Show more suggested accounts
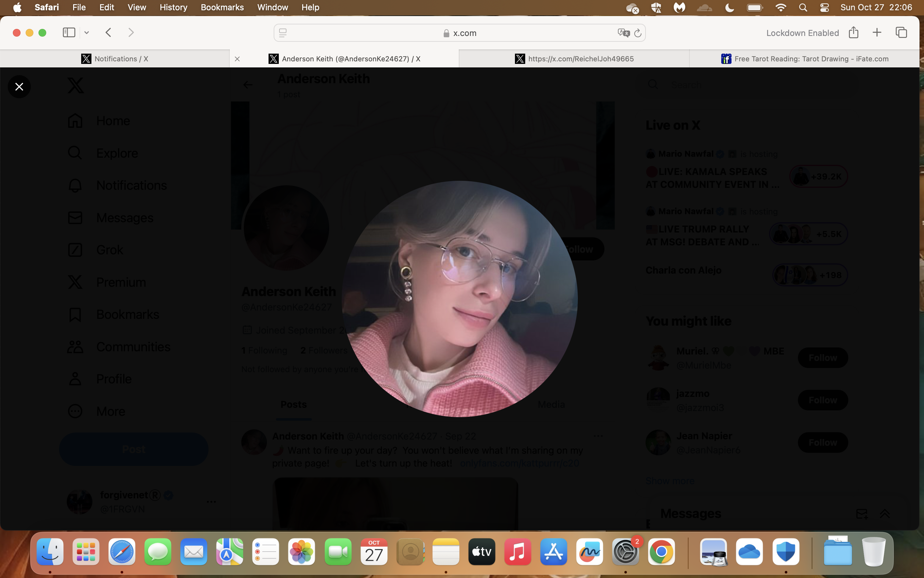 tap(670, 481)
